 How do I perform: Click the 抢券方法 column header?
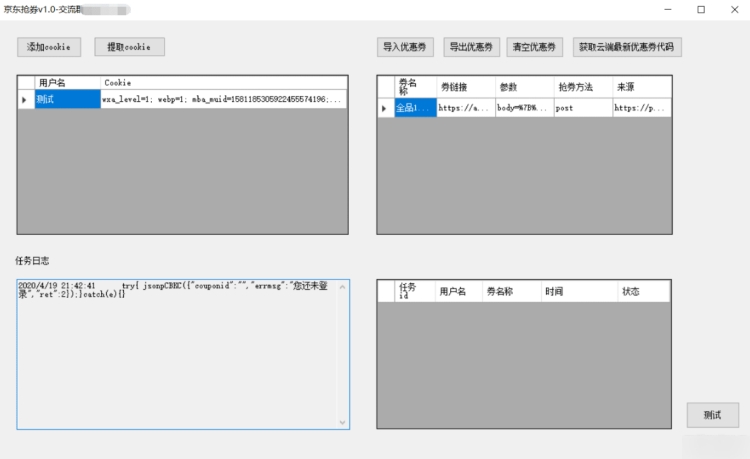[582, 87]
